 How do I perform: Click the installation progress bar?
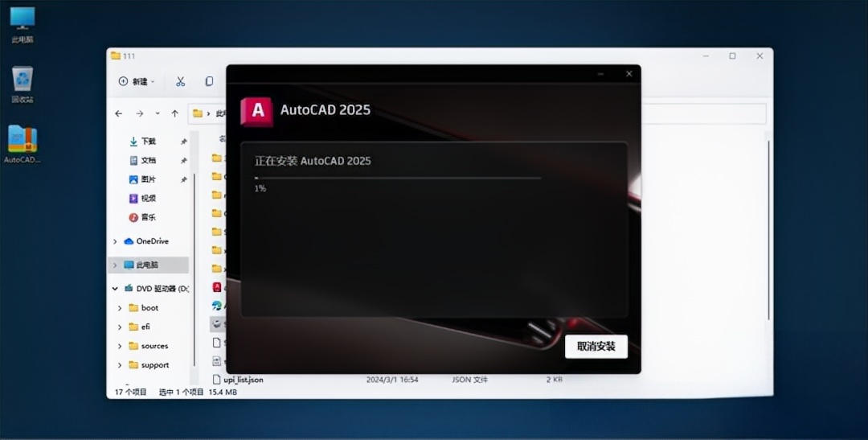coord(398,178)
